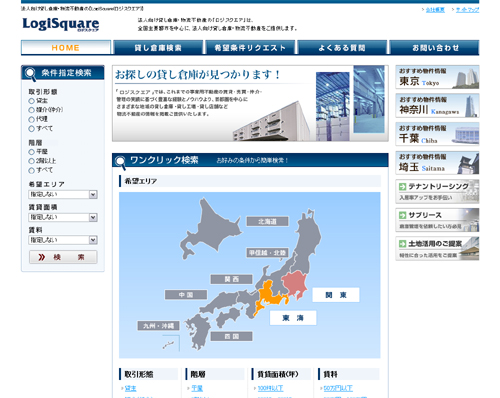Click 50万円以下 link under 賃料
The image size is (500, 398).
click(338, 388)
